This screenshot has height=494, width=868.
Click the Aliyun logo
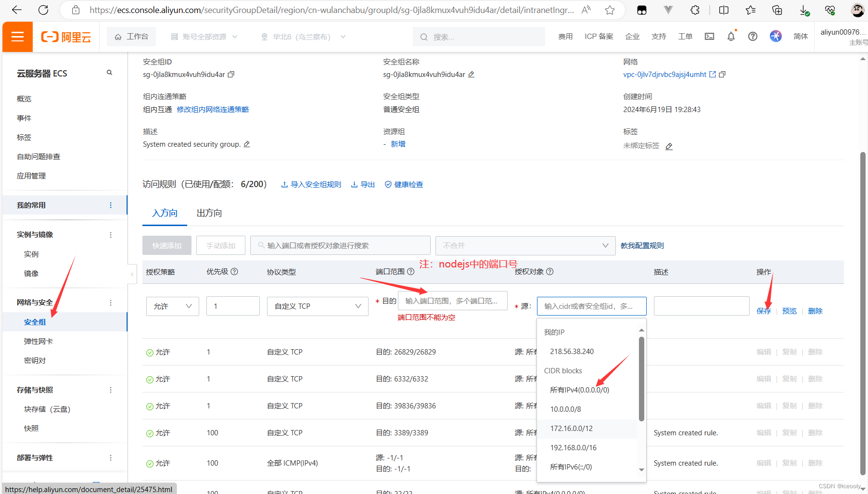66,37
